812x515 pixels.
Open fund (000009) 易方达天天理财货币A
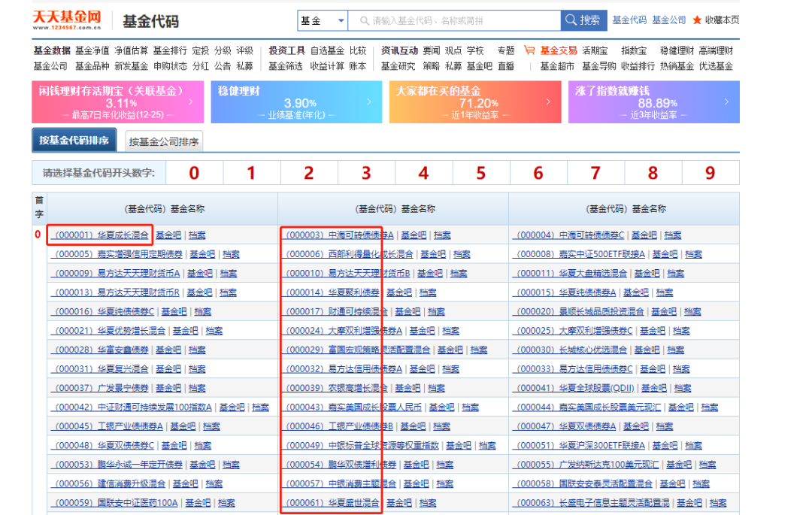tap(117, 273)
